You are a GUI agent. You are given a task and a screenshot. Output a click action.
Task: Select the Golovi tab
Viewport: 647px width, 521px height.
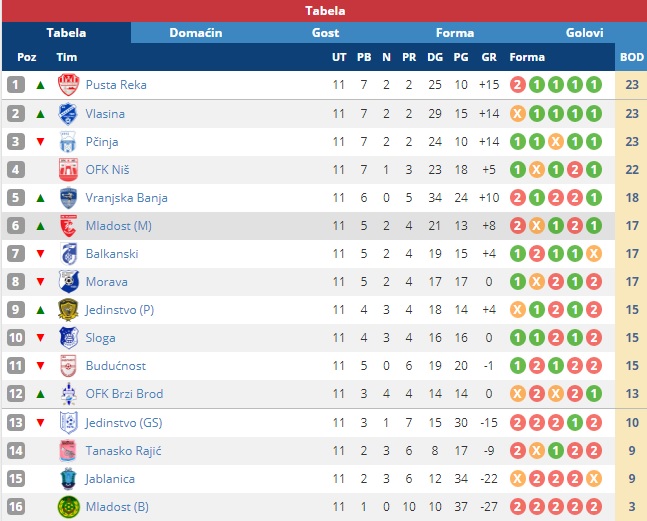pos(584,33)
